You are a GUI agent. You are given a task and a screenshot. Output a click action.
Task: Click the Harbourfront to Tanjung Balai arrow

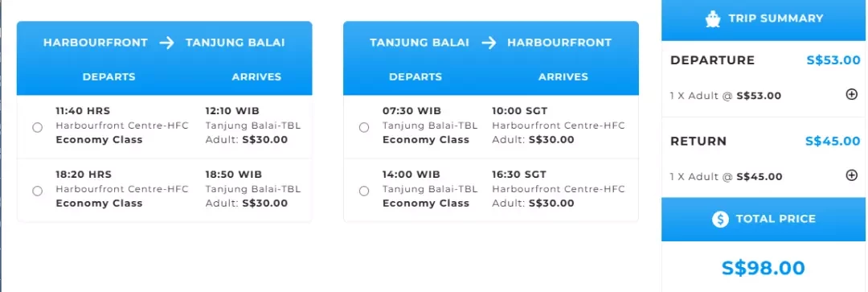[x=166, y=43]
